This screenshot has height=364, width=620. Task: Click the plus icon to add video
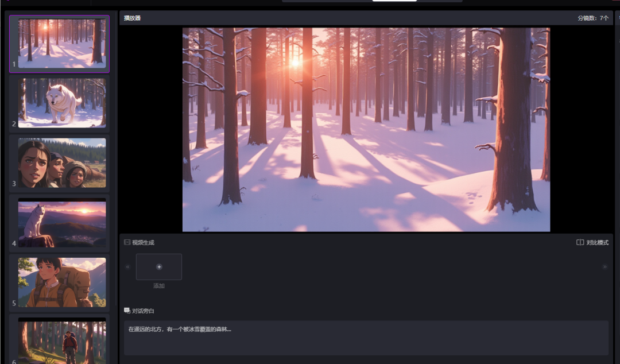(x=159, y=266)
